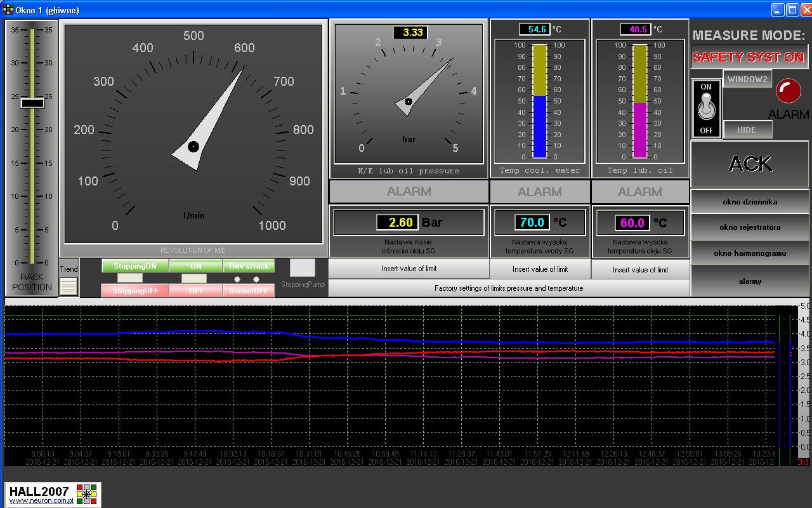Screen dimensions: 812x508
Task: Click the lub oil temperature bar
Action: 640,101
